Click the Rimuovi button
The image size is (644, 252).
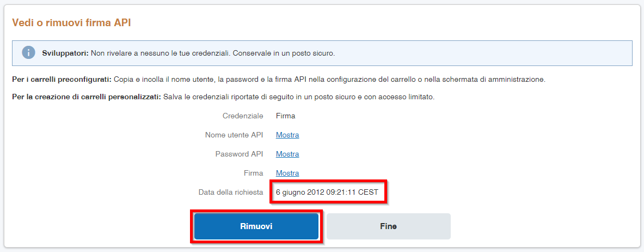256,226
